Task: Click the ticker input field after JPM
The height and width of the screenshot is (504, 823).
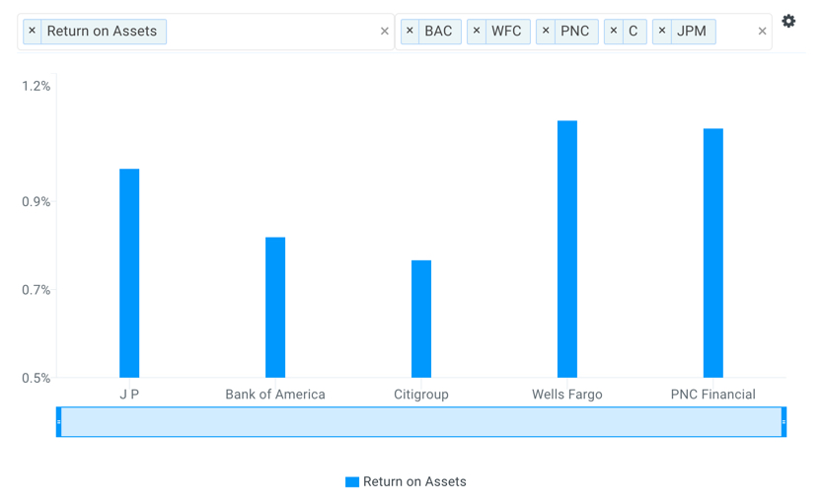Action: pyautogui.click(x=736, y=32)
